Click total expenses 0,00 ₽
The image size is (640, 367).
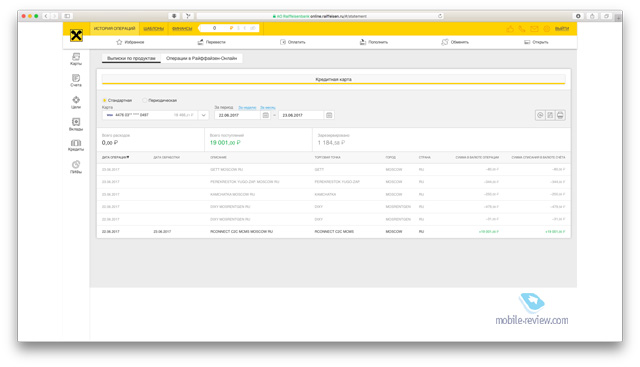[110, 142]
